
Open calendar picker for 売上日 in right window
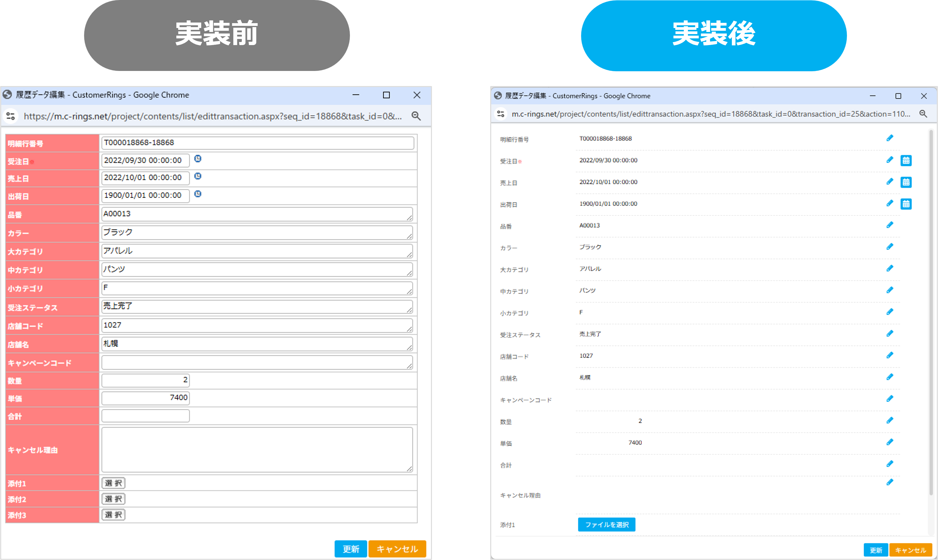(905, 182)
